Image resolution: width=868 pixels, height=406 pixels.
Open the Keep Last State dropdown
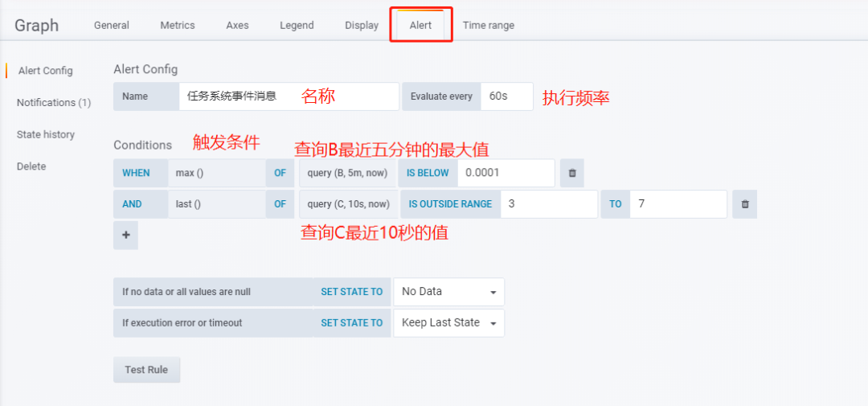[x=449, y=323]
